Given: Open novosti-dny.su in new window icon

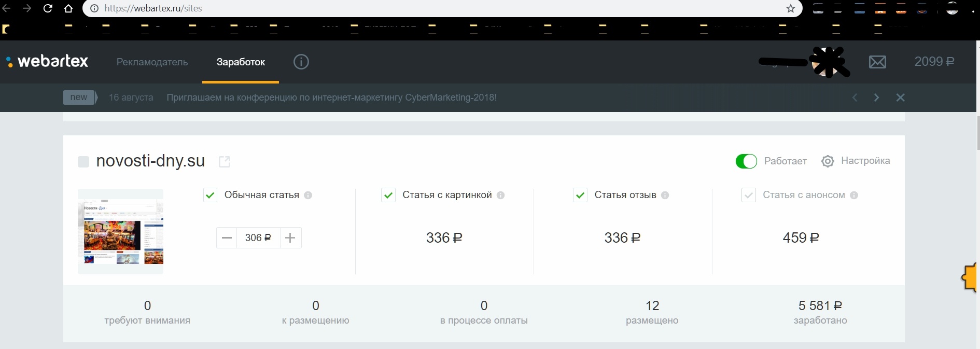Looking at the screenshot, I should pyautogui.click(x=225, y=162).
